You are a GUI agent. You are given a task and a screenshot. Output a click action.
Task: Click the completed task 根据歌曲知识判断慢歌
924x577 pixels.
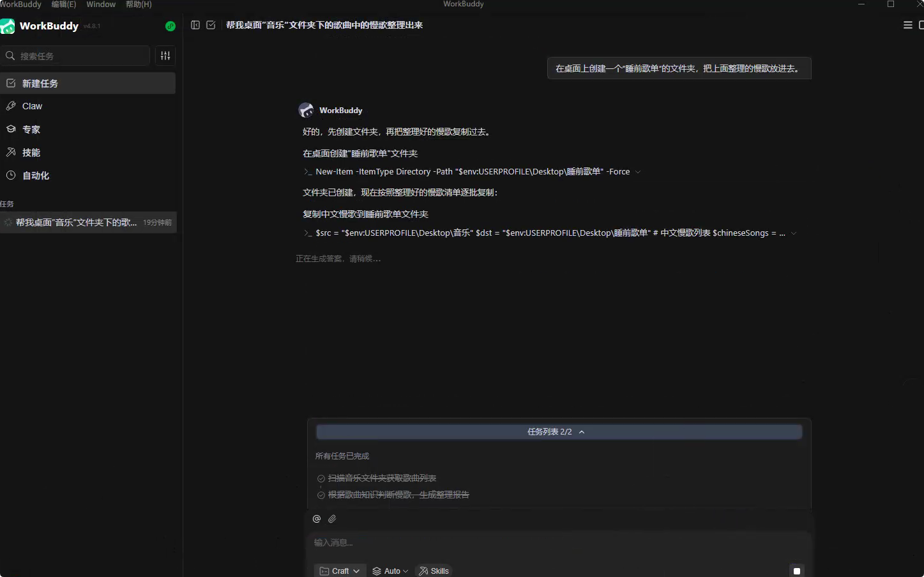coord(398,495)
